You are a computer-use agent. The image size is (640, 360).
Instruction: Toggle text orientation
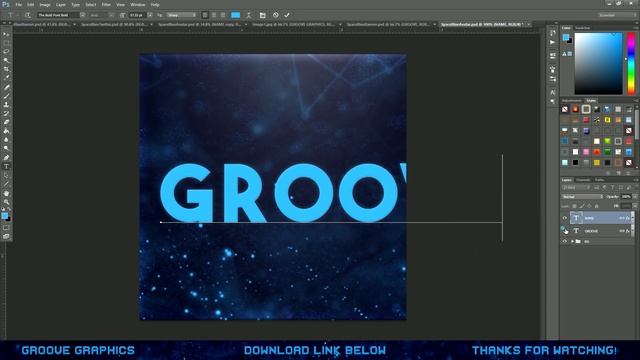(x=28, y=15)
